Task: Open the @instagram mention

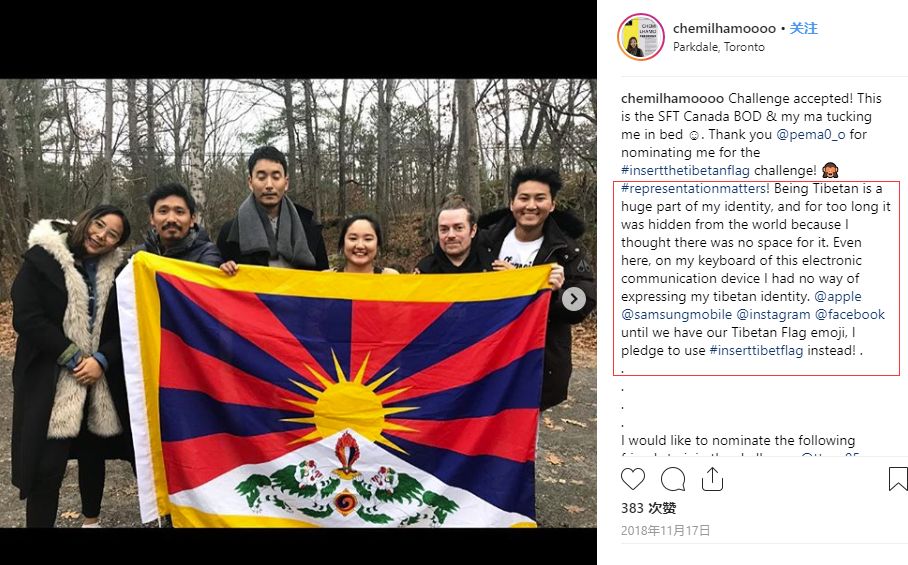Action: click(773, 314)
